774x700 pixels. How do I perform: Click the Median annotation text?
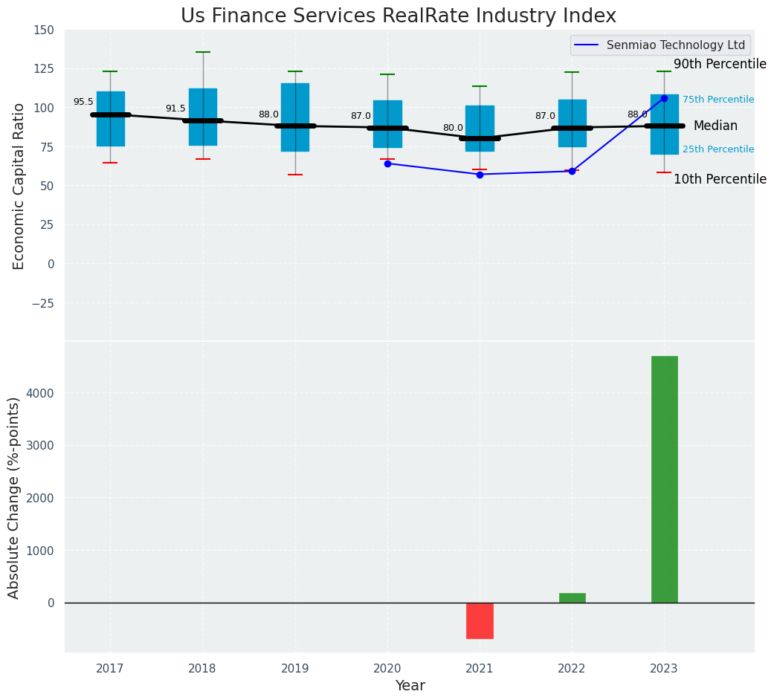tap(715, 126)
